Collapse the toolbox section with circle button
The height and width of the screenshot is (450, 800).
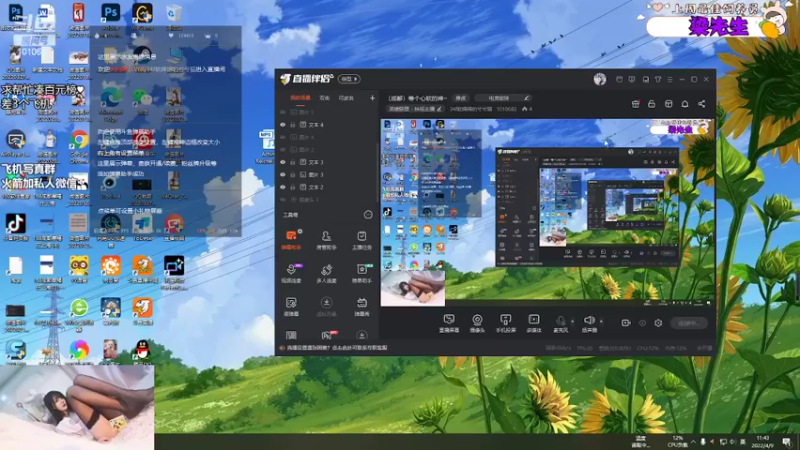tap(368, 215)
